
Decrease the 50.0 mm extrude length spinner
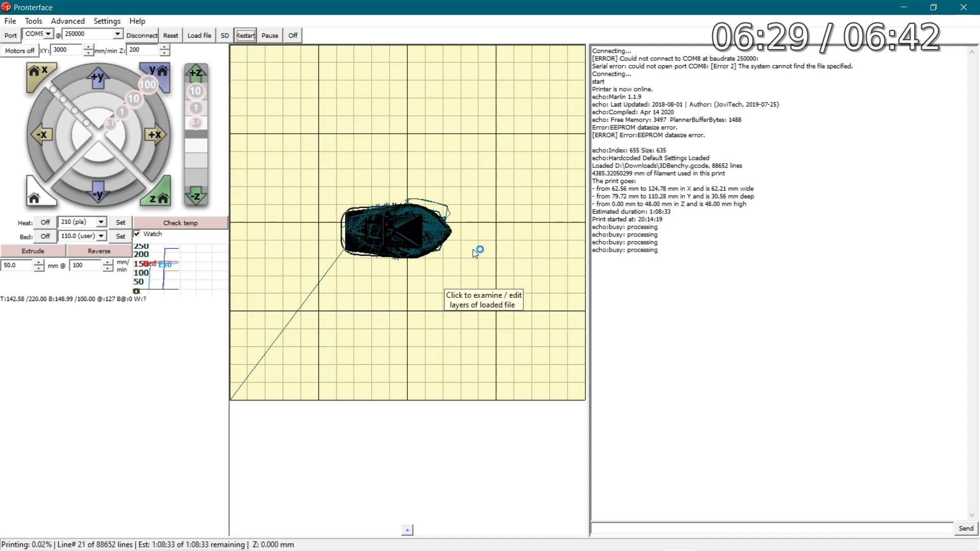click(39, 268)
